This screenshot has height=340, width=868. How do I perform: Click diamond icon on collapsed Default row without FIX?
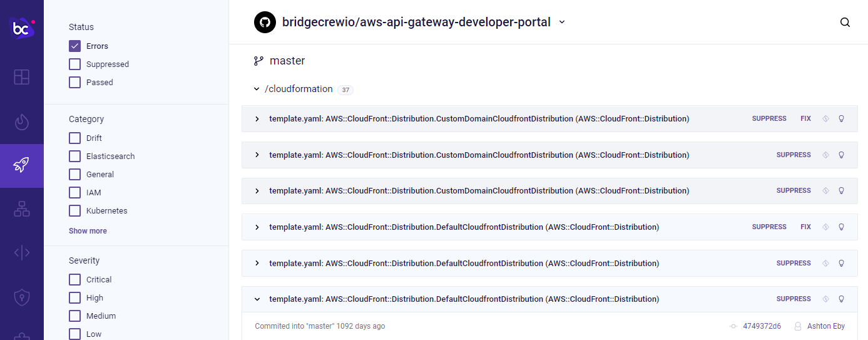click(825, 263)
